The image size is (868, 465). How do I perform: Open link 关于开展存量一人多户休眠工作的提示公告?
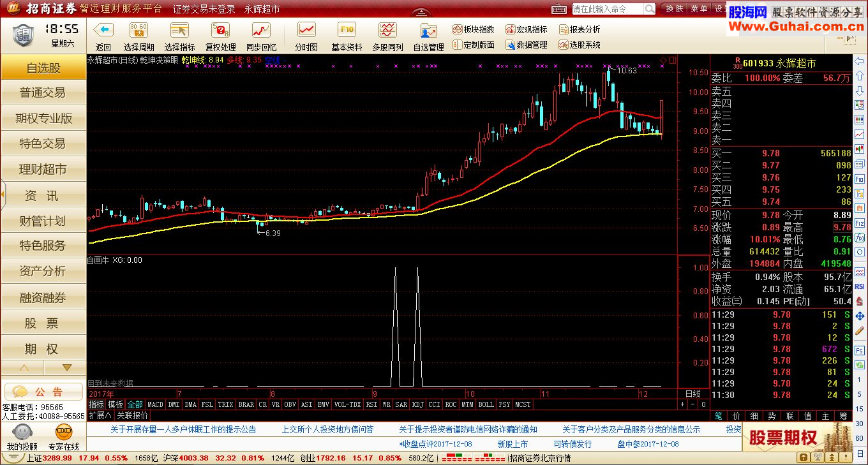[x=183, y=429]
